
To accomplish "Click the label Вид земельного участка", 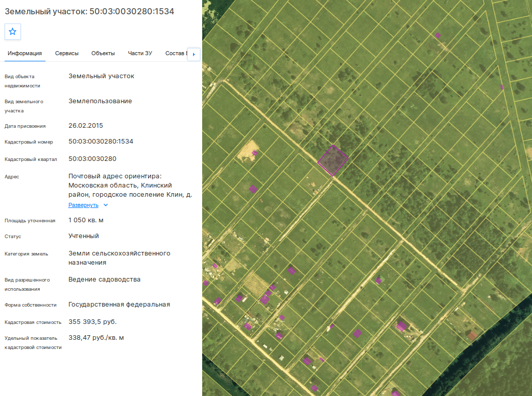I will click(24, 106).
